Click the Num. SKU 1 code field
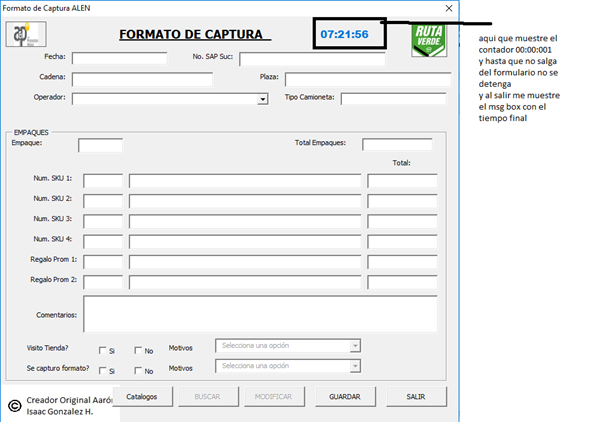 click(x=103, y=181)
